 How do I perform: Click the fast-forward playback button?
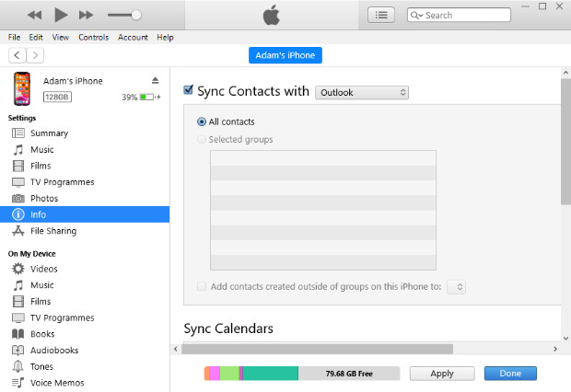coord(86,16)
